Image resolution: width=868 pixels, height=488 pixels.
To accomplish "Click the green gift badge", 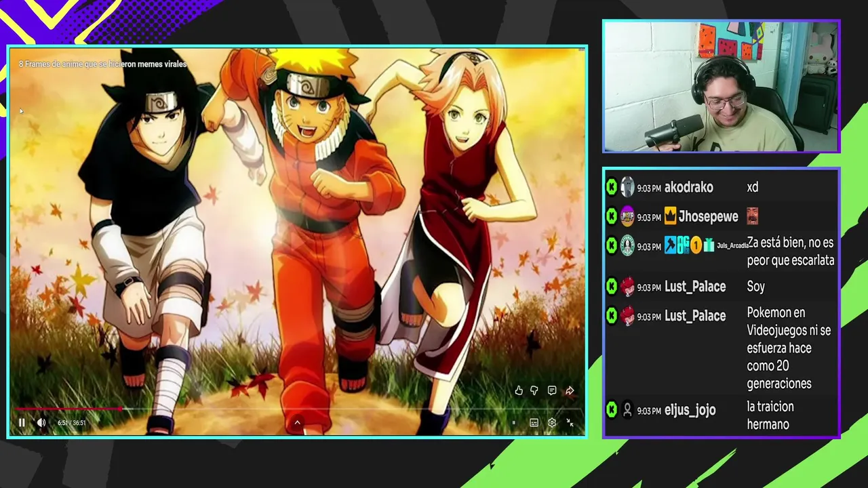I will 709,245.
